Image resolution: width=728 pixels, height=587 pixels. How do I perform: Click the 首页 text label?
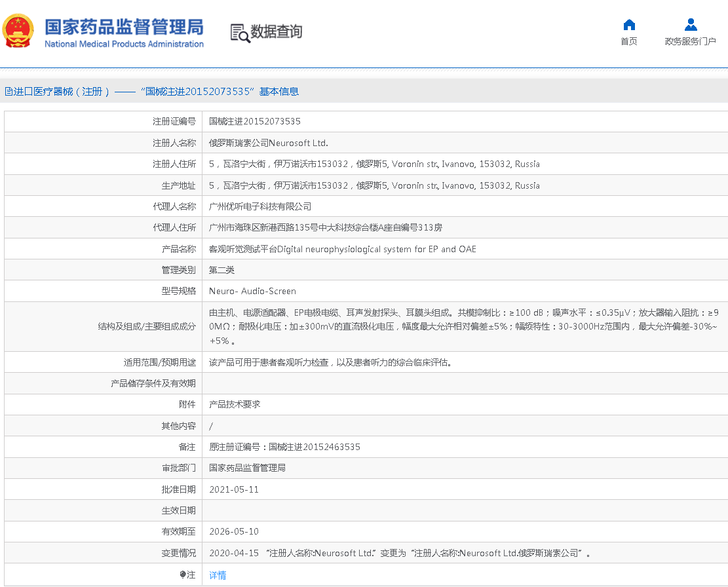coord(628,40)
